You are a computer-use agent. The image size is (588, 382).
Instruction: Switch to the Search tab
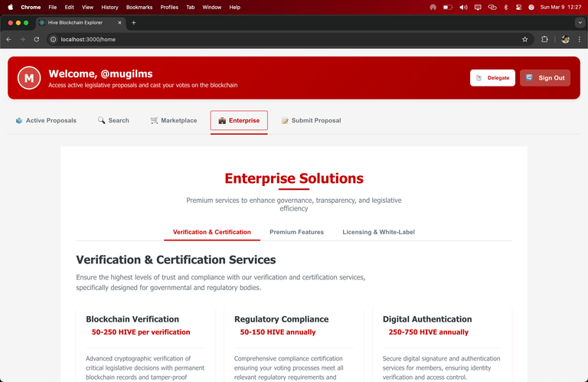pos(113,120)
